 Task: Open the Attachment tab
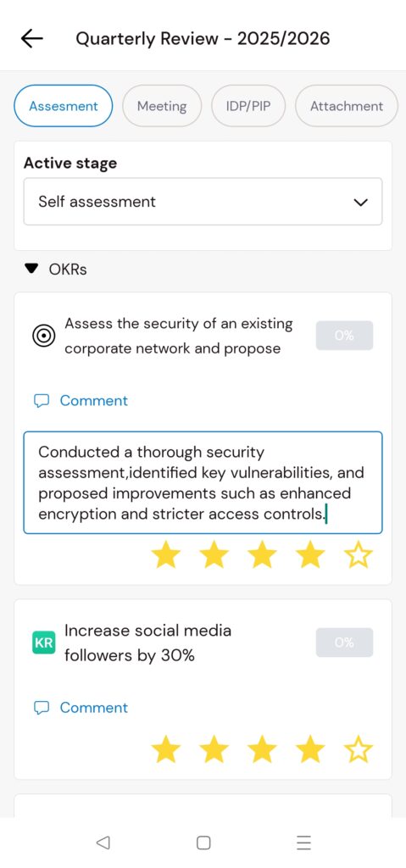coord(347,106)
